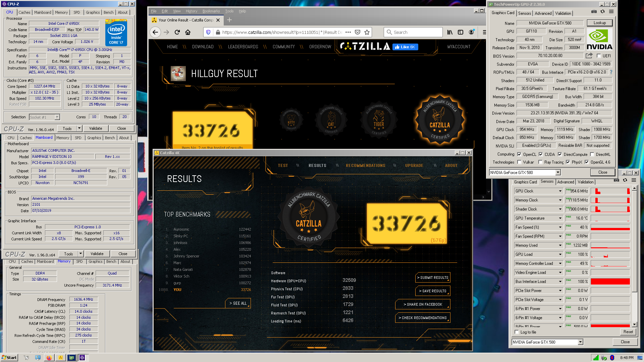Screen dimensions: 644x362
Task: Close the Catzilla result browser tab
Action: point(218,20)
